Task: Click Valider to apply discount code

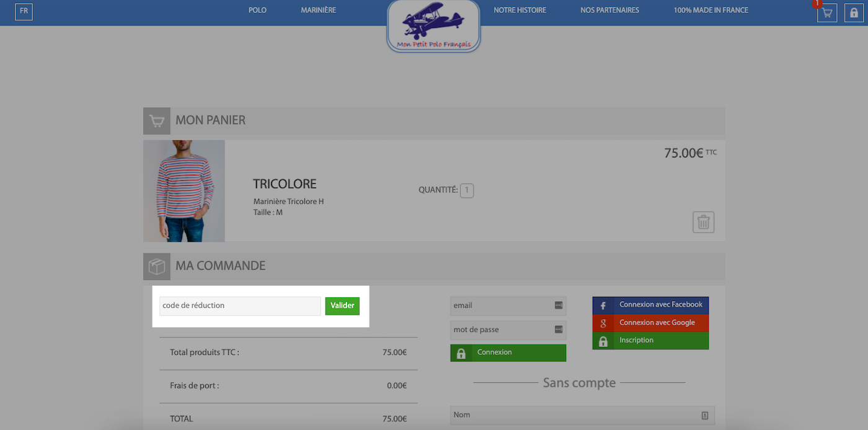Action: click(342, 306)
